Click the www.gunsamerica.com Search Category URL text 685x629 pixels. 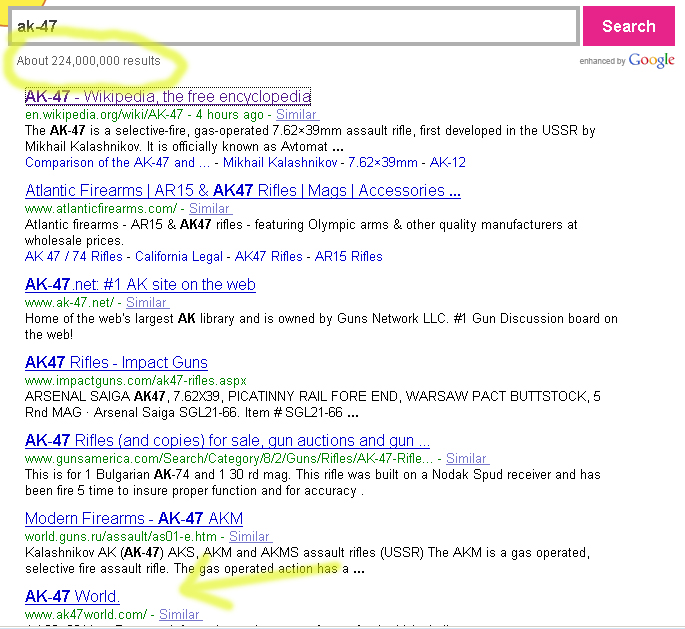coord(229,458)
